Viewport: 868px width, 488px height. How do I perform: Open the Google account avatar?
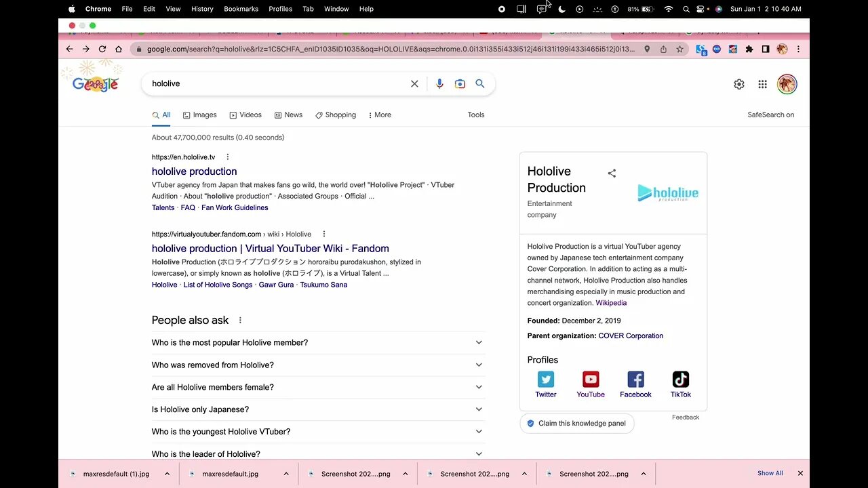787,84
